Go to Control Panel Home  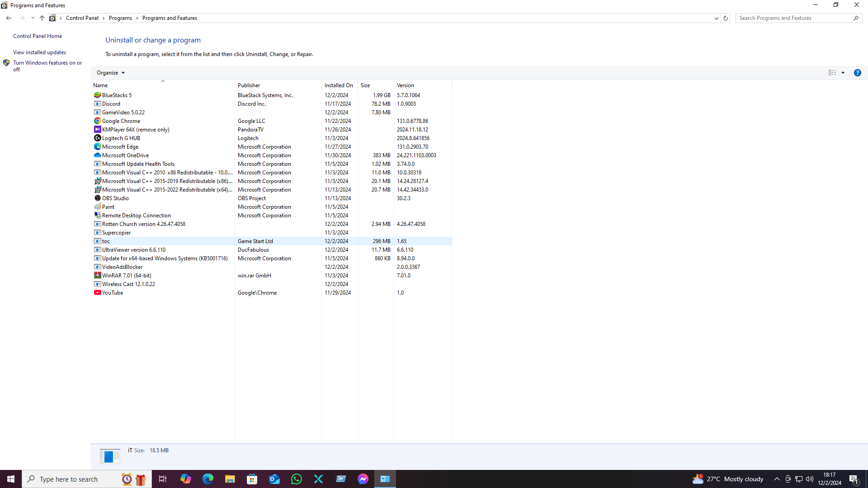[38, 36]
